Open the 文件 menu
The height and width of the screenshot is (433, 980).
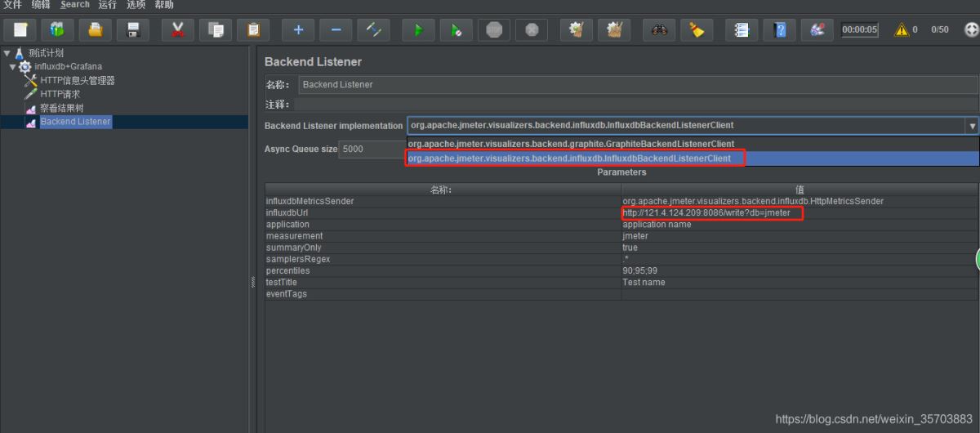[x=12, y=5]
